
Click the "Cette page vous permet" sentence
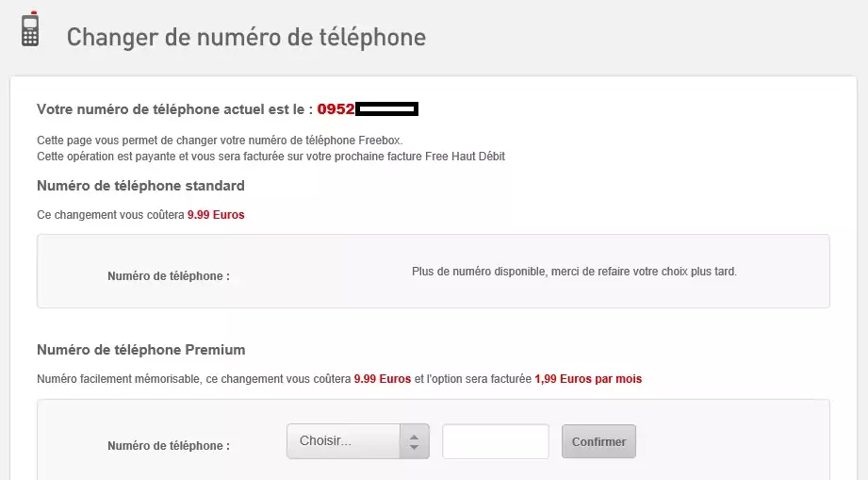click(x=220, y=140)
